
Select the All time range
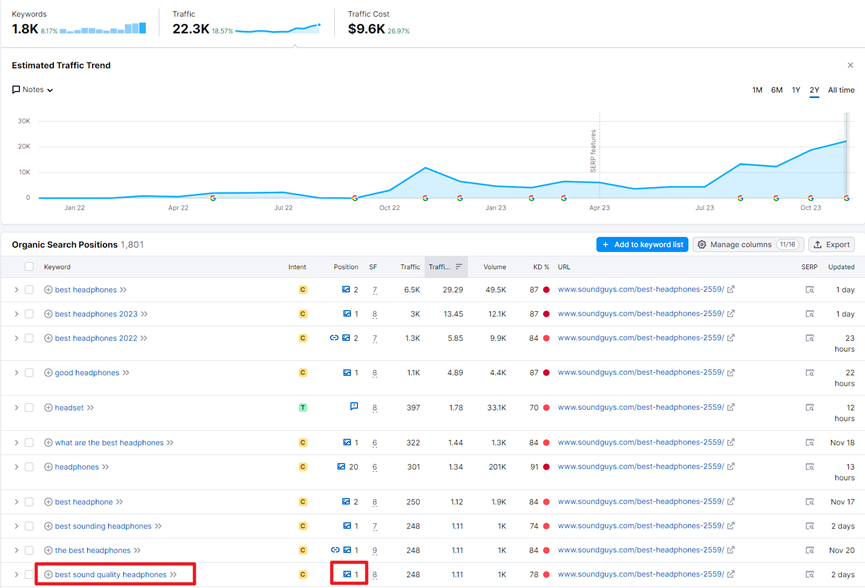pos(841,90)
